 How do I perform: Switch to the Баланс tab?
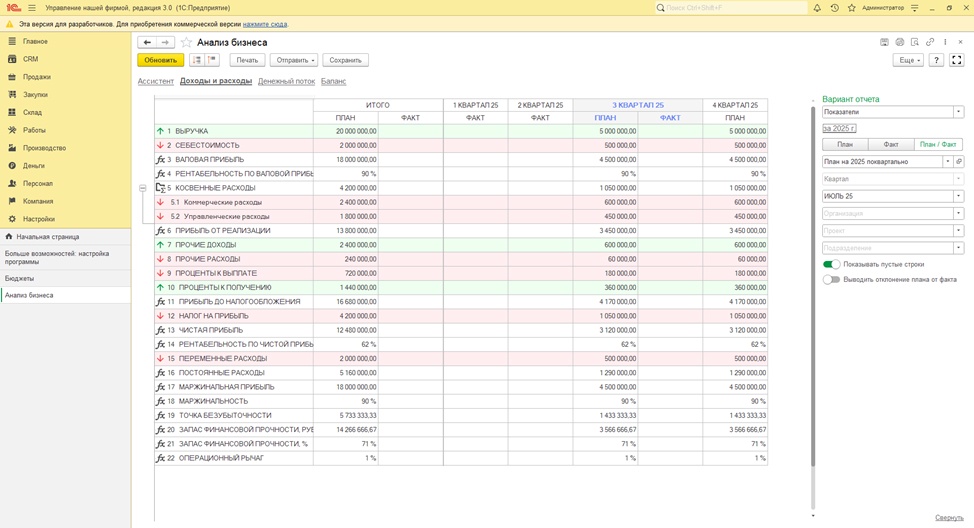pyautogui.click(x=333, y=81)
